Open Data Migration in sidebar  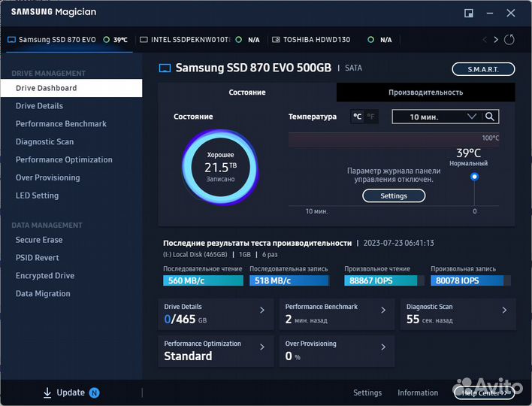[x=71, y=294]
